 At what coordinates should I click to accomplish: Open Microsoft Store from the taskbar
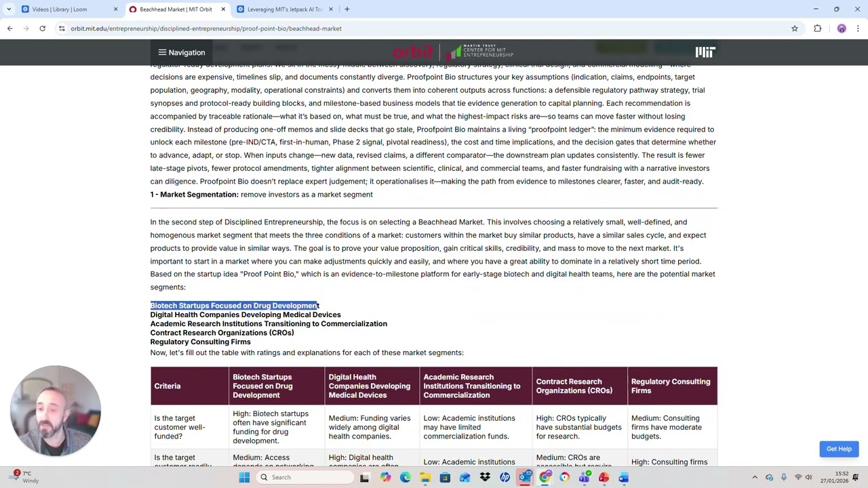[x=445, y=477]
